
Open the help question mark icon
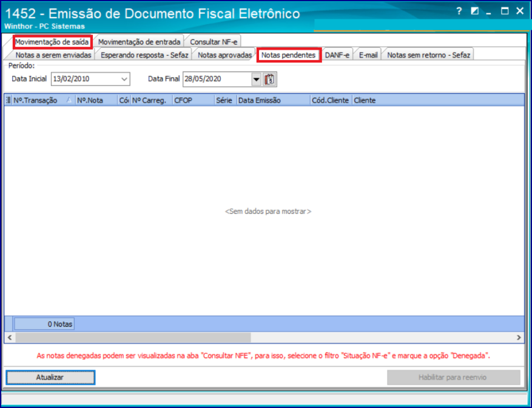point(459,11)
